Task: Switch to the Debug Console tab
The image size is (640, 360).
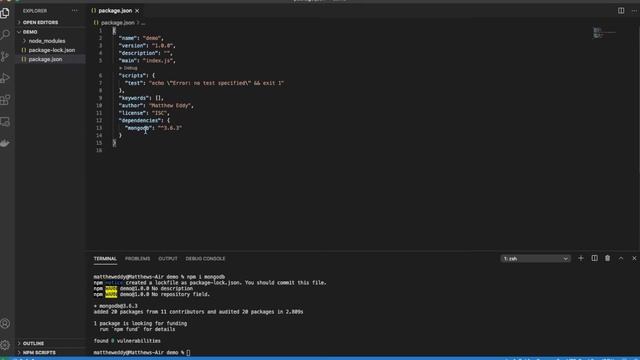Action: [x=205, y=259]
